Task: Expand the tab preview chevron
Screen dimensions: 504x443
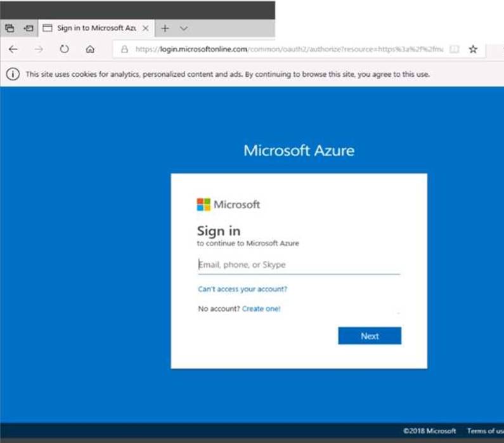Action: pos(184,29)
